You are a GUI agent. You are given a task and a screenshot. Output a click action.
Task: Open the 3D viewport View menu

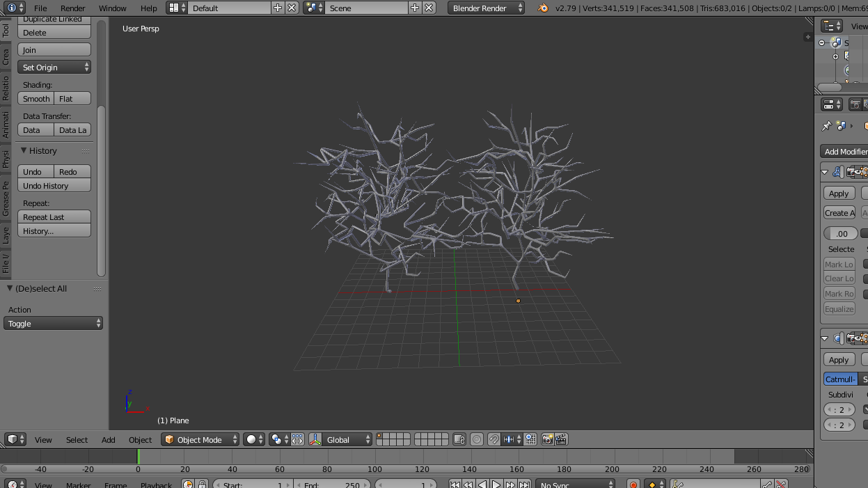43,440
